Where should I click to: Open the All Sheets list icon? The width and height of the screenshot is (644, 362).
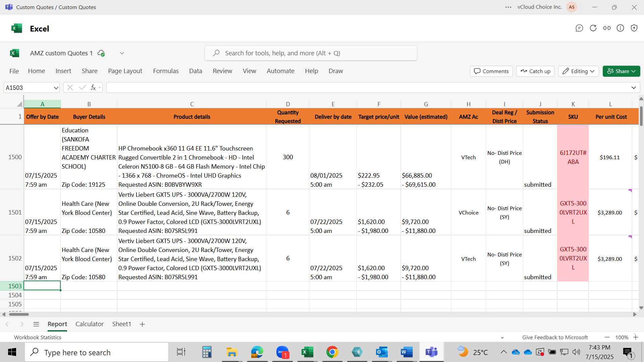tap(36, 324)
